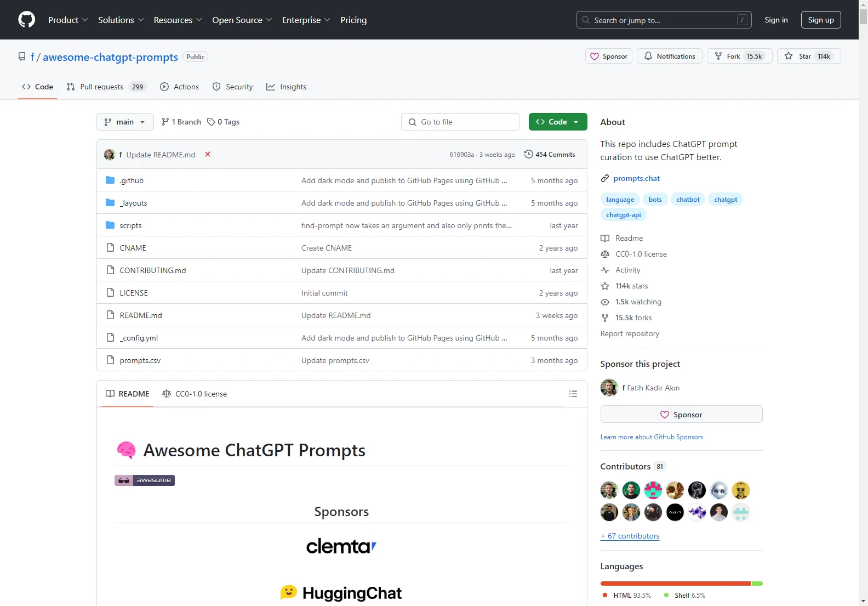The image size is (868, 606).
Task: Switch to the CC0-1.0 license tab
Action: 195,394
